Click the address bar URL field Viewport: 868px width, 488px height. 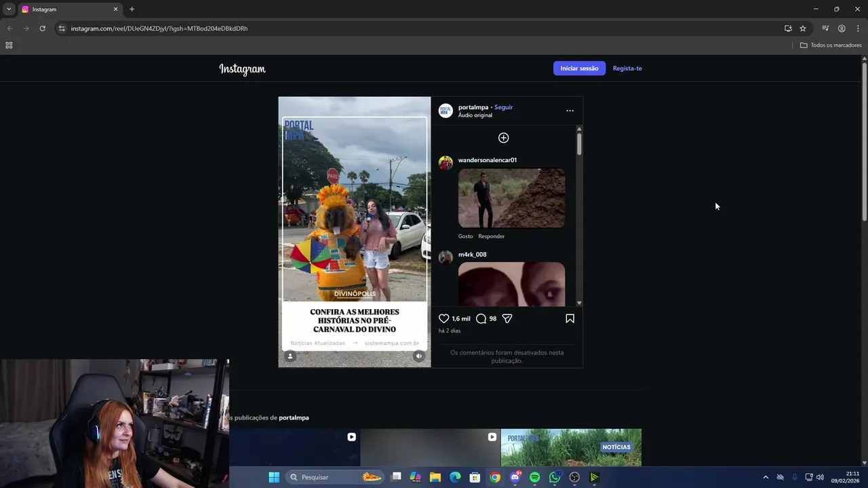tap(420, 28)
